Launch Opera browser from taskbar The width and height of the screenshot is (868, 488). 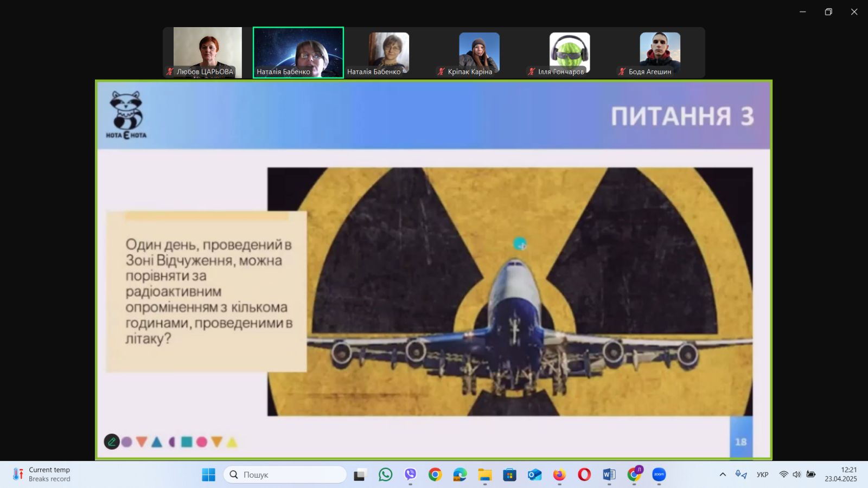[x=584, y=474]
